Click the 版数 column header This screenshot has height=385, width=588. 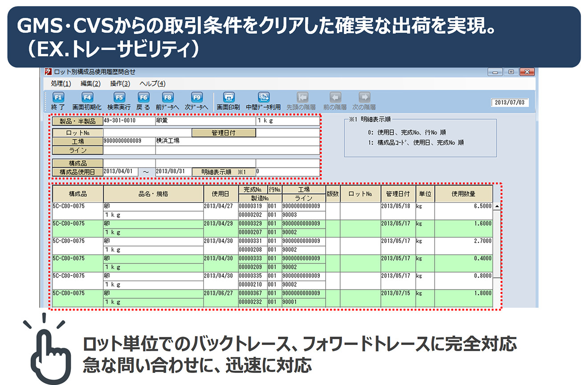(x=333, y=194)
